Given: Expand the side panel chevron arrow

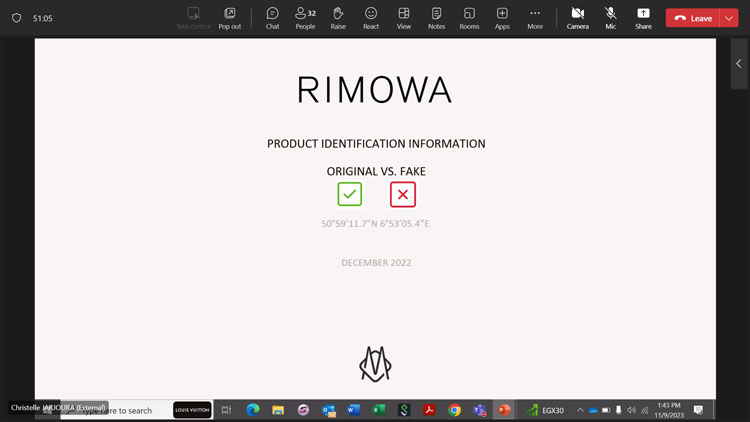Looking at the screenshot, I should tap(738, 64).
